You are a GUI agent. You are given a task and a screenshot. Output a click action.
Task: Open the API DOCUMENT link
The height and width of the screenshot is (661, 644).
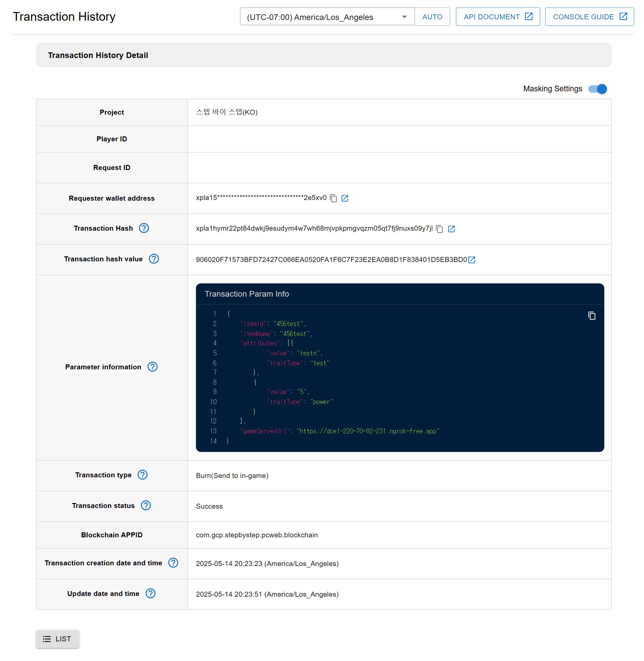point(497,17)
